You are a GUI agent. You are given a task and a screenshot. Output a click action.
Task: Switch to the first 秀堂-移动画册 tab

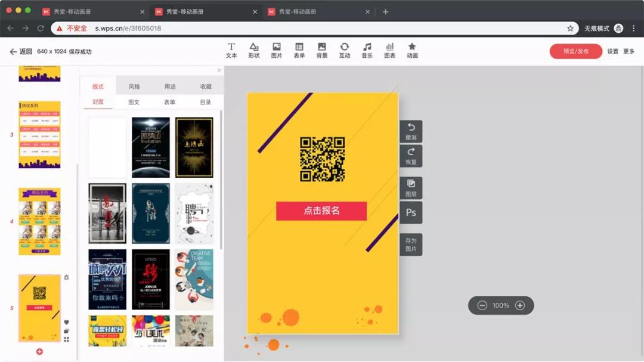coord(94,12)
